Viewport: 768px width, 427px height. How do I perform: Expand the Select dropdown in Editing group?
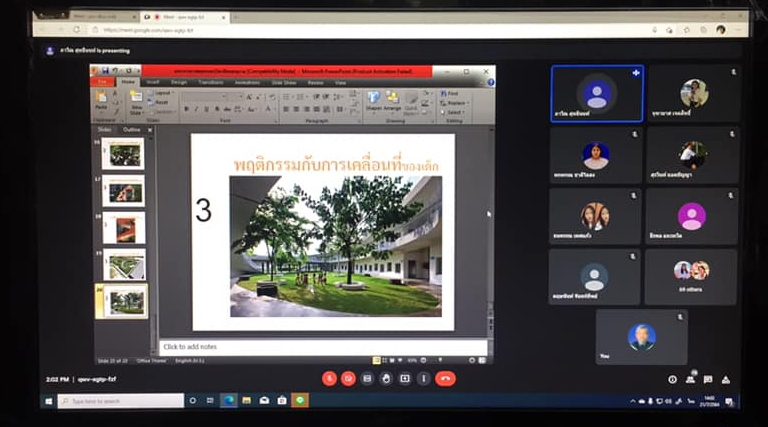[x=455, y=113]
